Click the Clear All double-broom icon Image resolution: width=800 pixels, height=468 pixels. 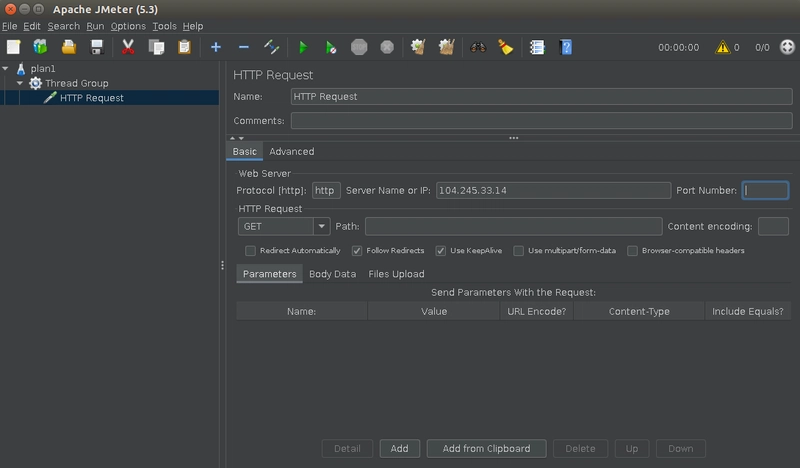click(x=446, y=47)
